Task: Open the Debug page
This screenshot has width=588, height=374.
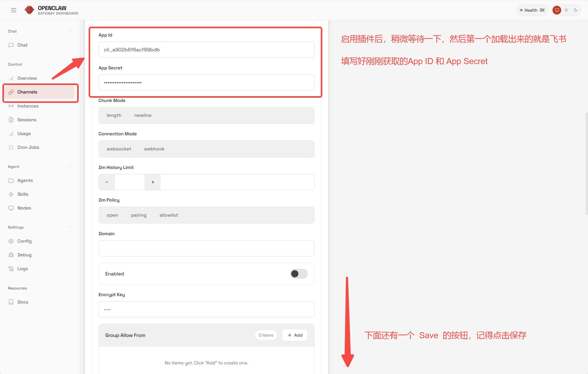Action: (24, 255)
